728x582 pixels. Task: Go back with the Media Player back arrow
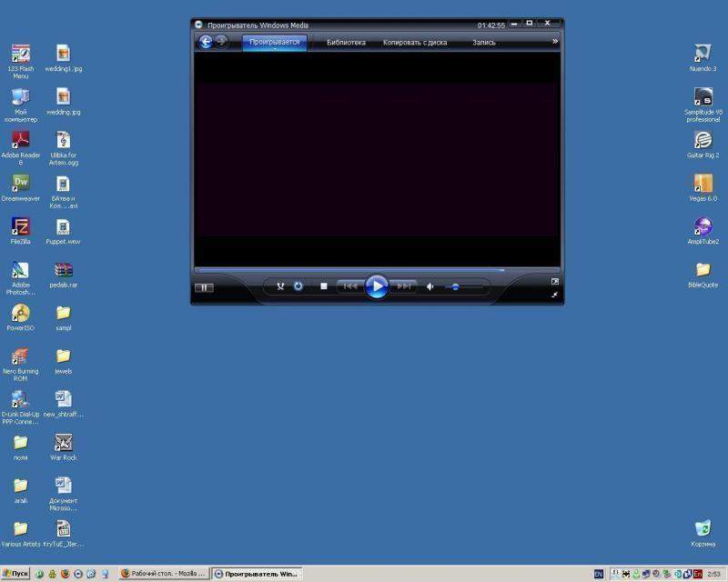pos(206,42)
